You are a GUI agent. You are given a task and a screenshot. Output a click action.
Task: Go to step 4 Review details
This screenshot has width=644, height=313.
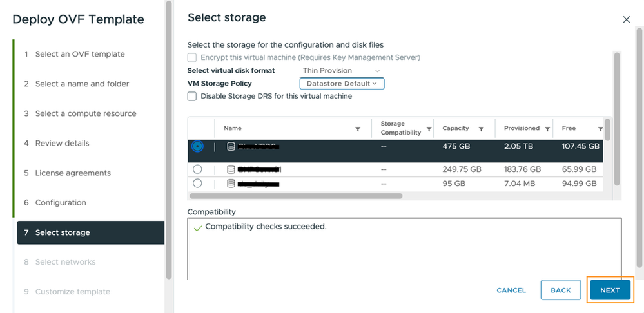[x=62, y=143]
